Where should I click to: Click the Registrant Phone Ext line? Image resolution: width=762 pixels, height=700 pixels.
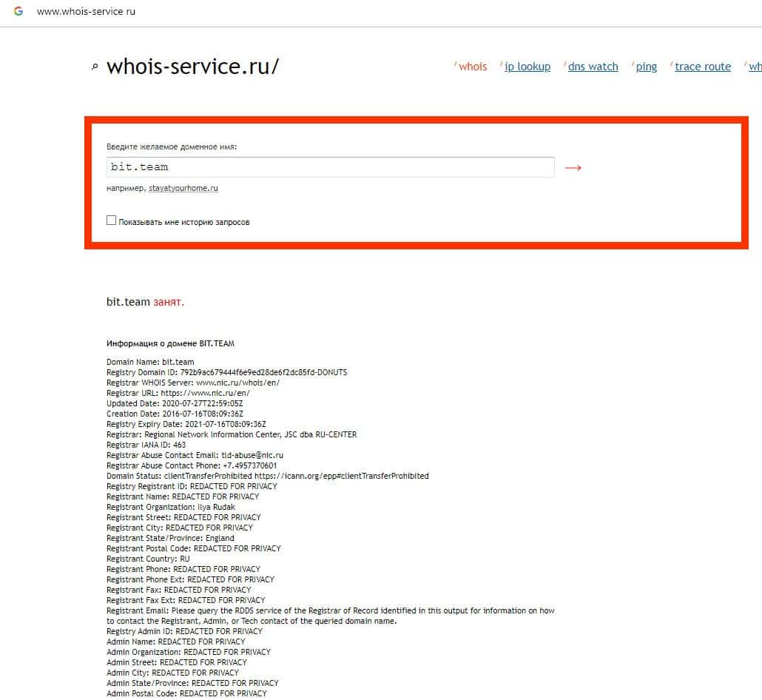[x=191, y=579]
